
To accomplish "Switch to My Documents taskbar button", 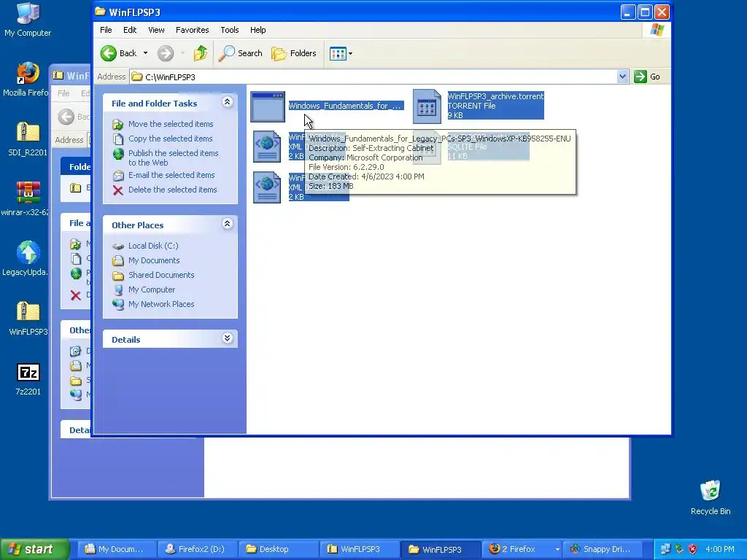I will pos(117,549).
